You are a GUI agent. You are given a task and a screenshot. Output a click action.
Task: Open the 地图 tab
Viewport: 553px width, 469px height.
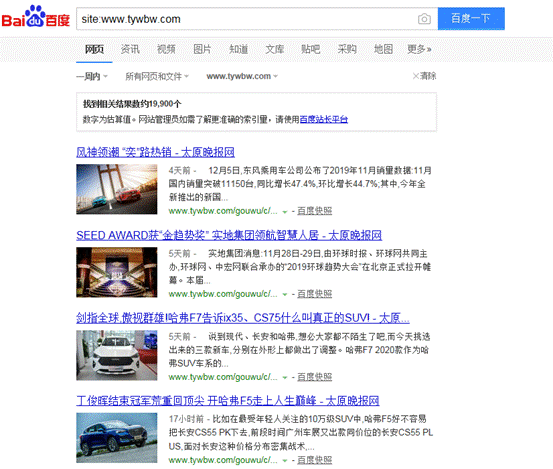point(383,49)
